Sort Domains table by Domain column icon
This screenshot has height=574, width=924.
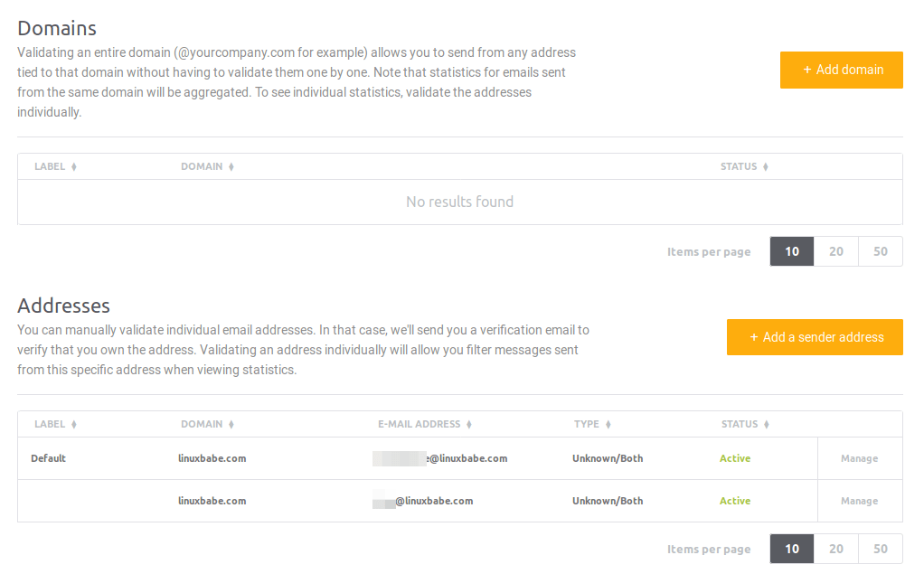[231, 167]
